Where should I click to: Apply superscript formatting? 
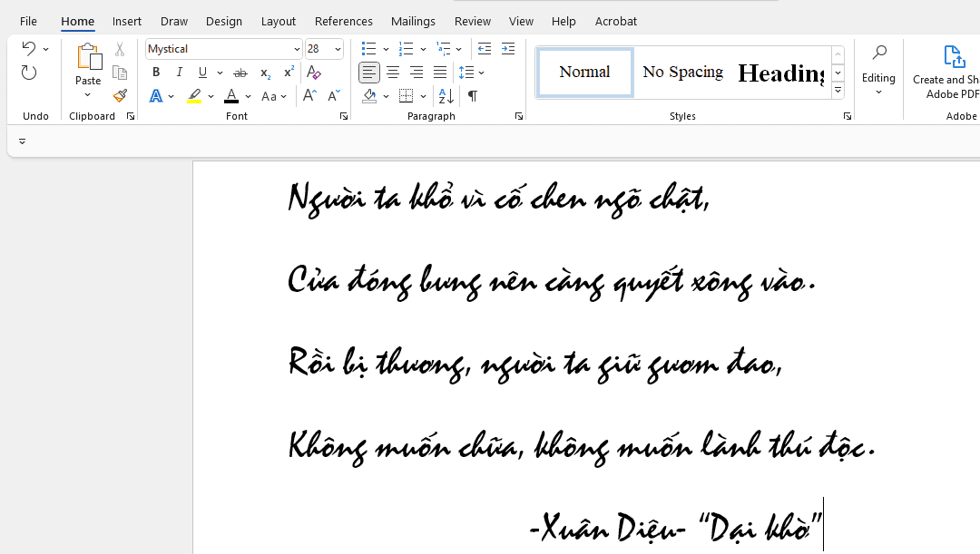point(289,73)
